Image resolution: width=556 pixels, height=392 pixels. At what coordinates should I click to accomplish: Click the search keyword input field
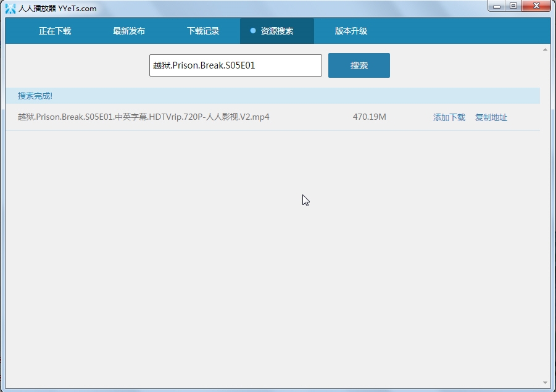(x=236, y=65)
